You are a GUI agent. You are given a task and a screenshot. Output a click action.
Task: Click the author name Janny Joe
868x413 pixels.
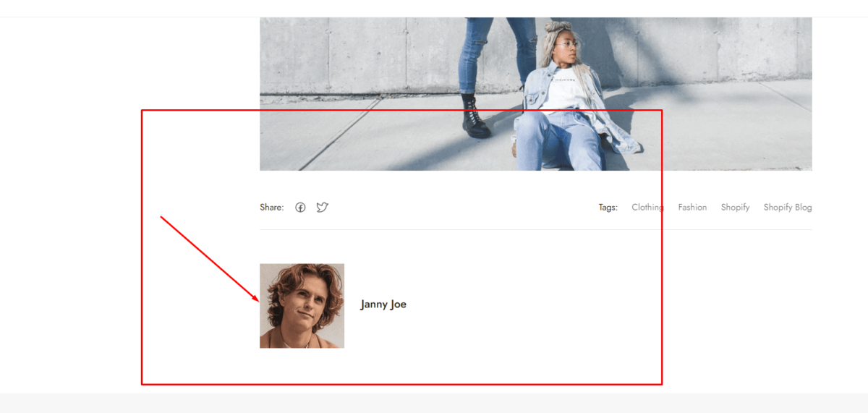pos(383,305)
